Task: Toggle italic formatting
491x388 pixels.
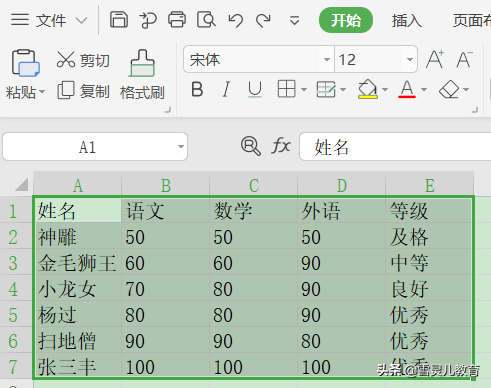Action: pos(226,89)
